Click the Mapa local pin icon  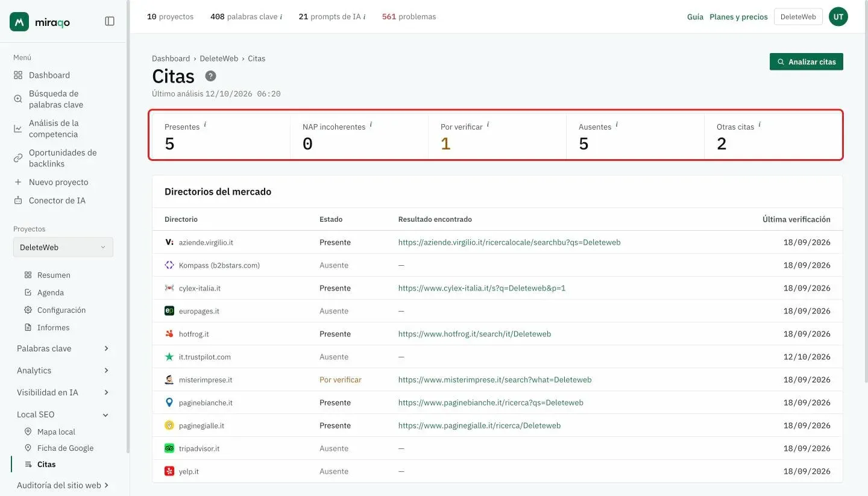[28, 432]
